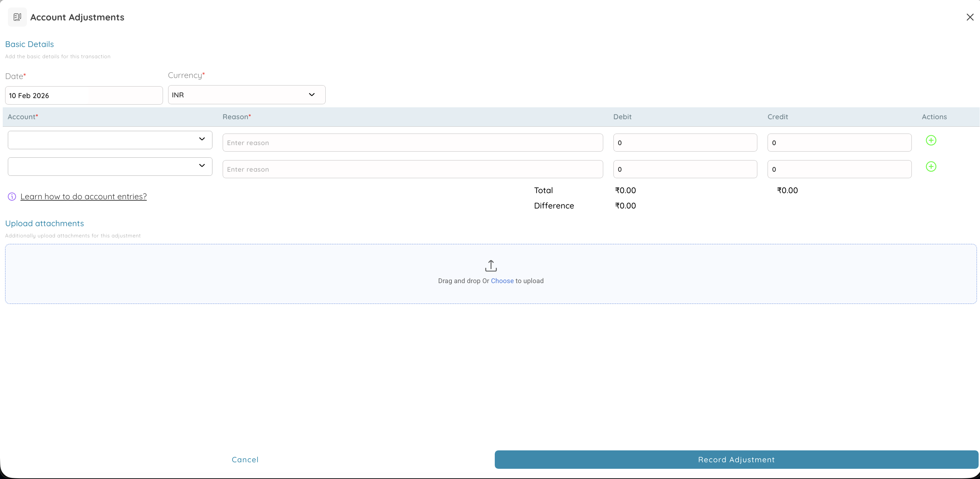This screenshot has height=479, width=980.
Task: Add row using second green plus icon
Action: point(931,167)
